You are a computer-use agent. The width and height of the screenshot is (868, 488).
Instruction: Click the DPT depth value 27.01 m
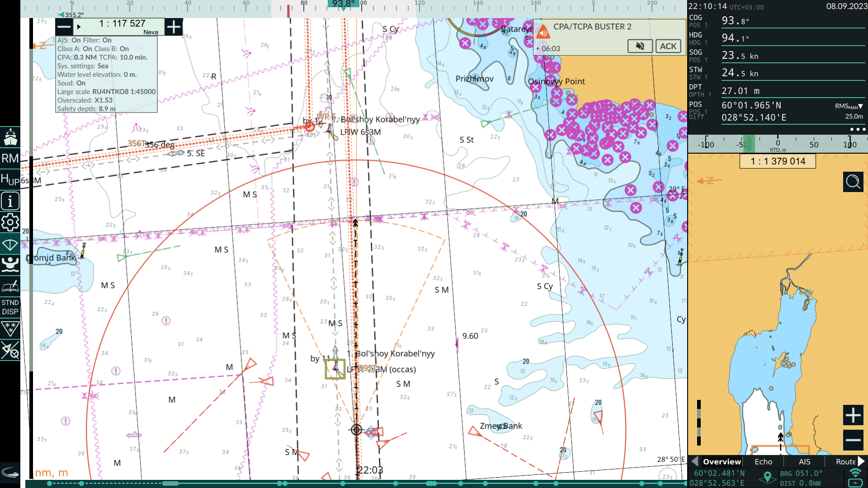pos(741,91)
